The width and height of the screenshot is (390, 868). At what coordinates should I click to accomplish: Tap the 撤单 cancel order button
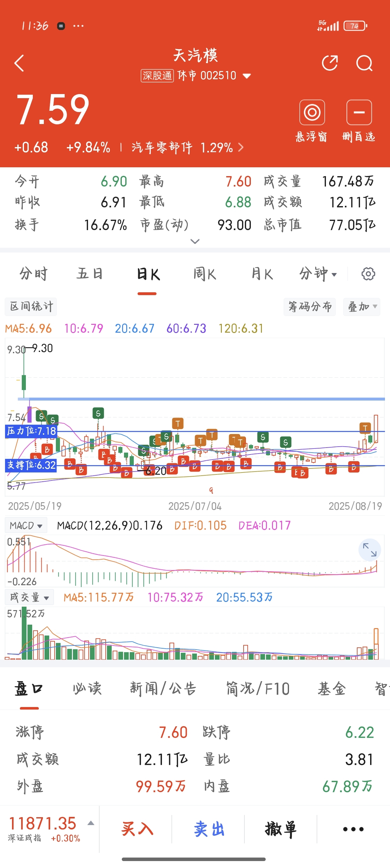[x=281, y=829]
